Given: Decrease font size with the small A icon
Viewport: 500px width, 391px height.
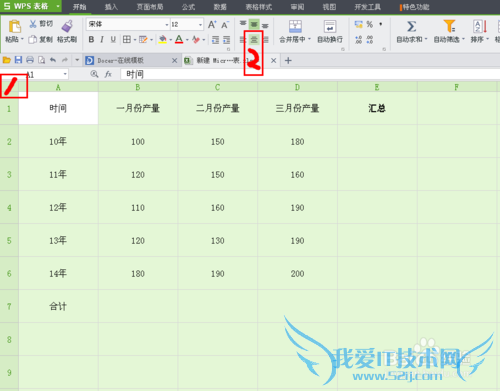Looking at the screenshot, I should point(225,25).
